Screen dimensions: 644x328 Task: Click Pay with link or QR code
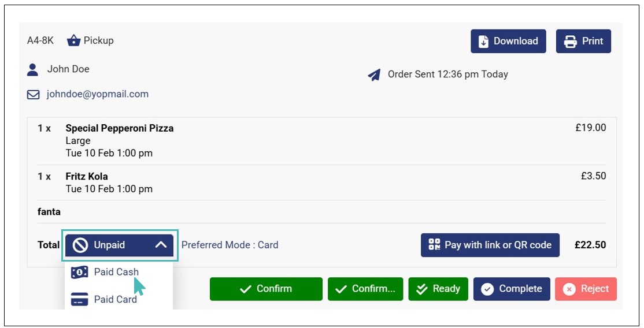click(x=490, y=245)
